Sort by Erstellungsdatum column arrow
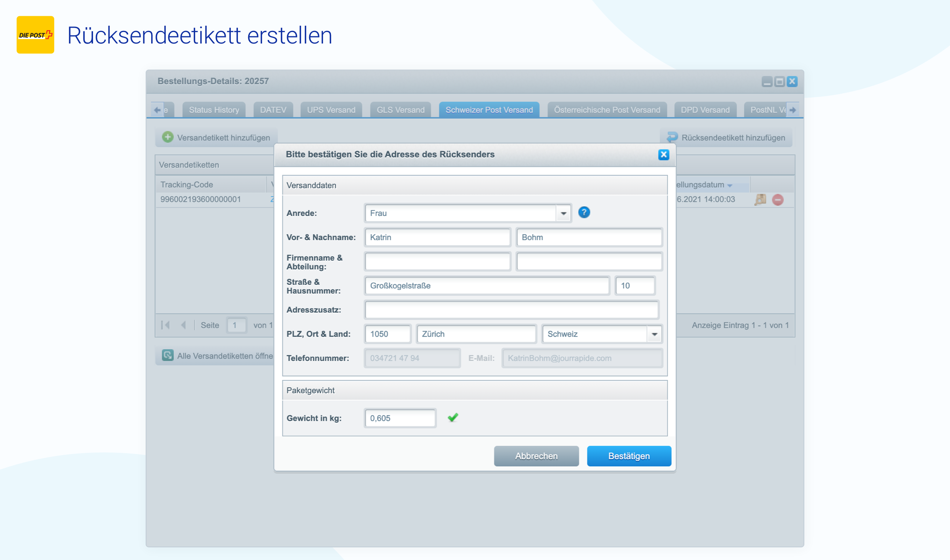This screenshot has height=560, width=950. (730, 185)
